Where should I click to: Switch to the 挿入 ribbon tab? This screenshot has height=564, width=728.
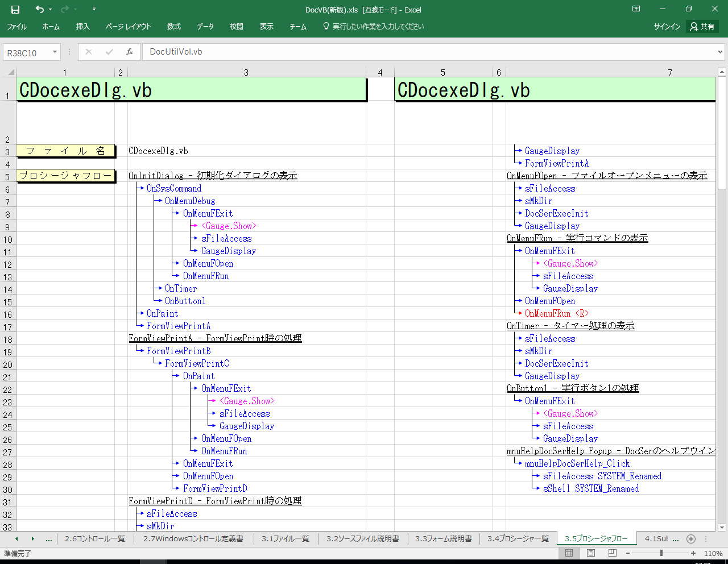click(x=83, y=27)
